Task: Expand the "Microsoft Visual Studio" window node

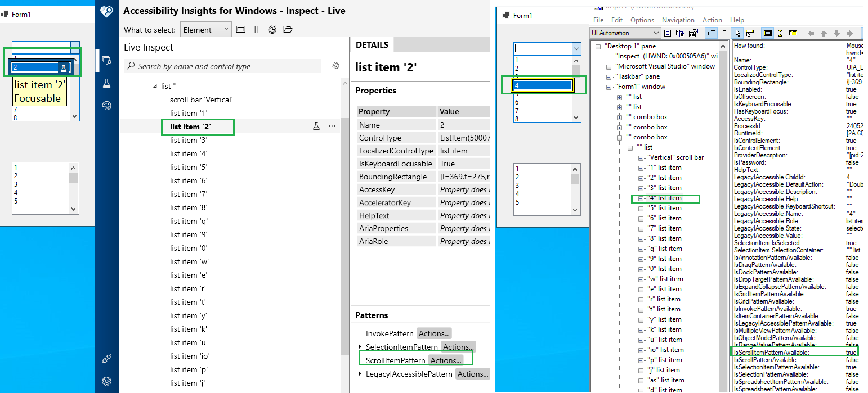Action: (609, 66)
